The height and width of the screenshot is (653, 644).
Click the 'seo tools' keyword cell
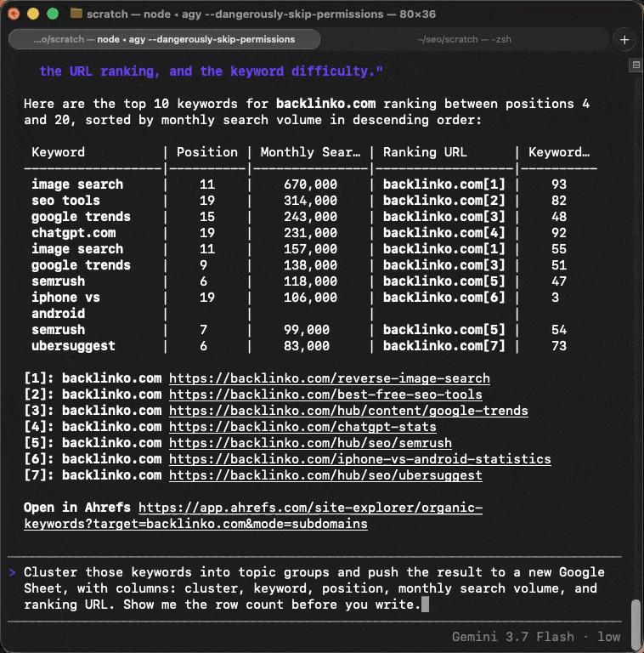pos(65,201)
